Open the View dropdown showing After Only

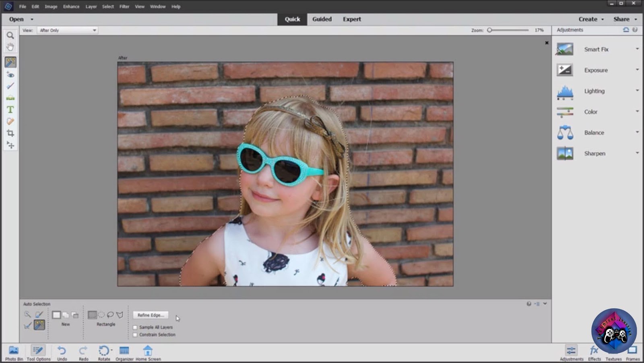[68, 30]
